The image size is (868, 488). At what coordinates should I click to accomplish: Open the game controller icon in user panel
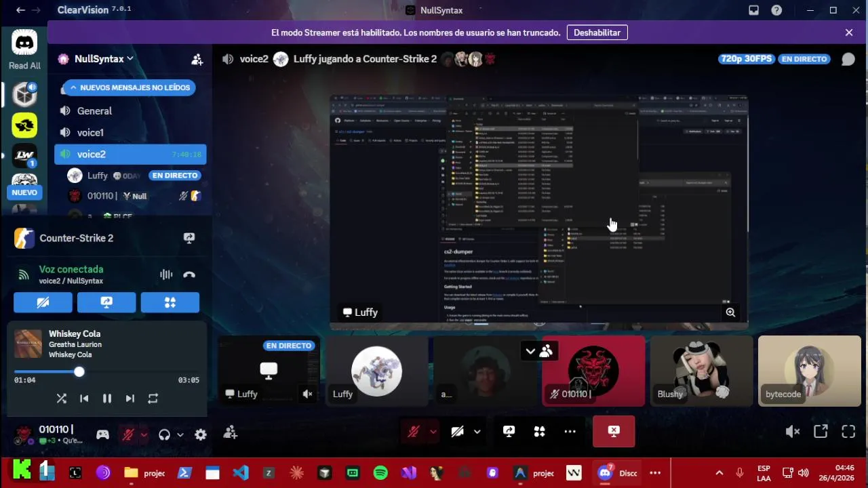coord(102,434)
